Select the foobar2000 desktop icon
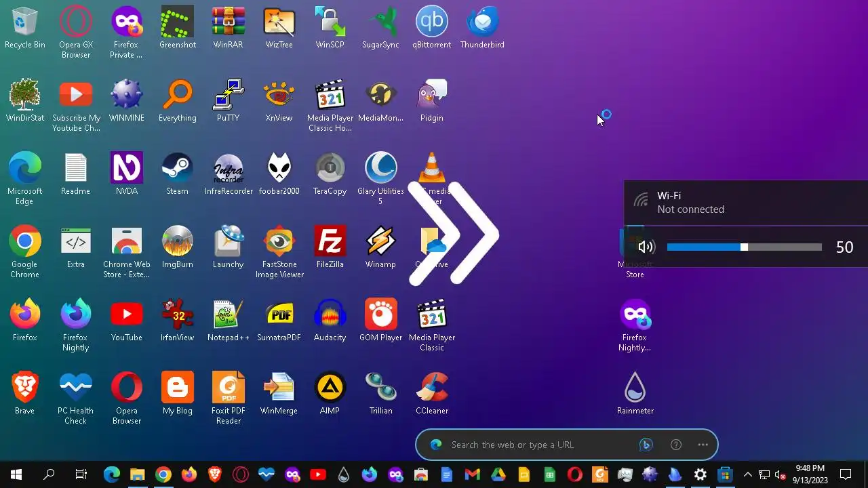The height and width of the screenshot is (488, 868). (x=279, y=175)
